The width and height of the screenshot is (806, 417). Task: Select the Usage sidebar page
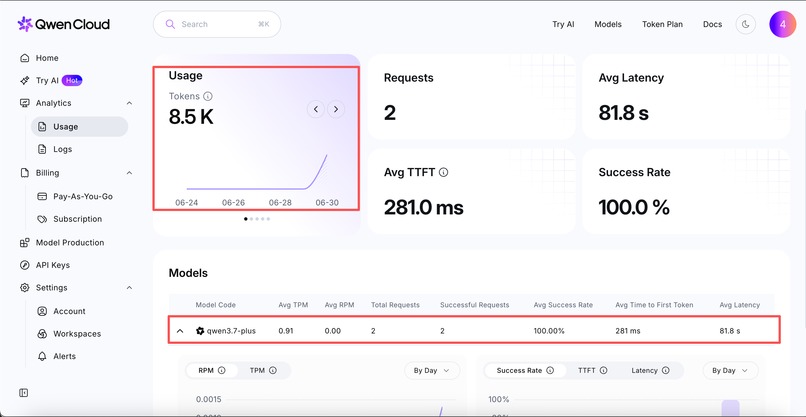pyautogui.click(x=79, y=126)
